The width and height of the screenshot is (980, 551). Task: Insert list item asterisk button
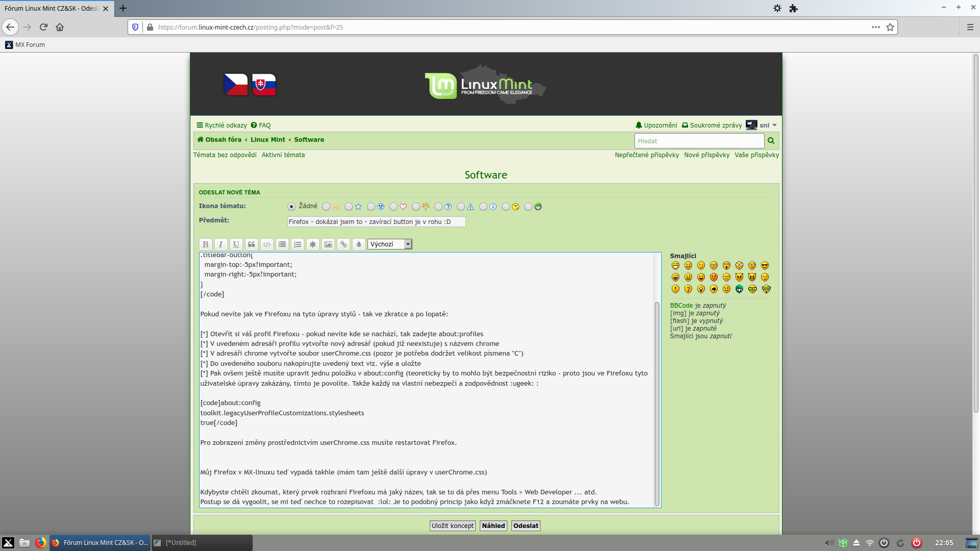313,244
